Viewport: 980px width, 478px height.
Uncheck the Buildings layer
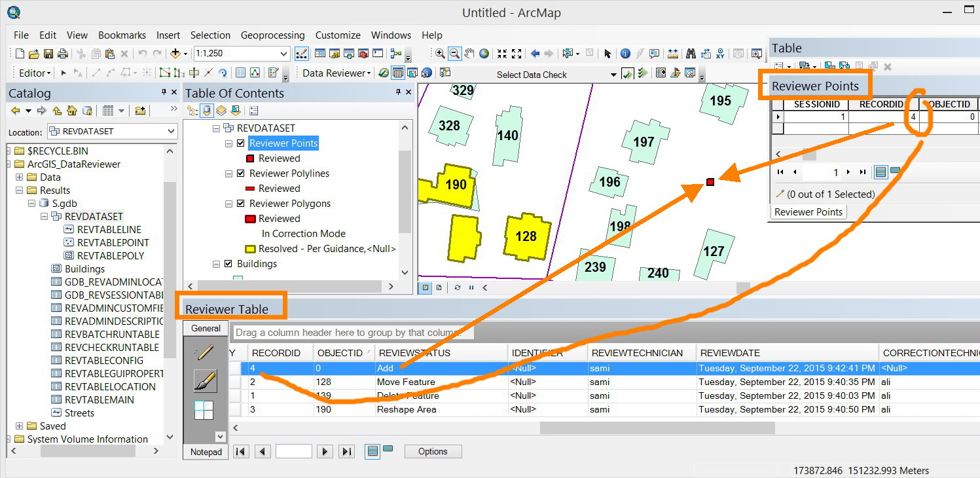click(x=228, y=264)
